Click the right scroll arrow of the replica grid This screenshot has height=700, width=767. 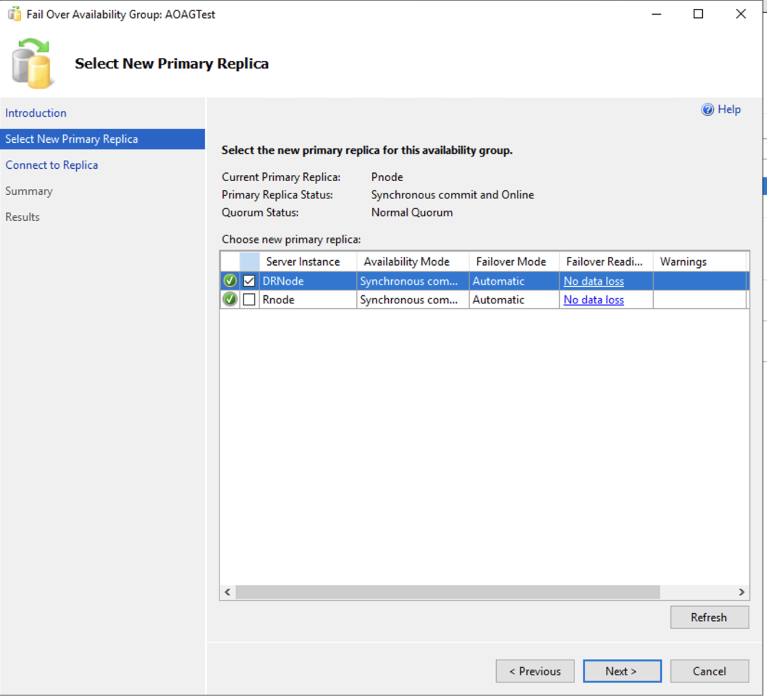pos(742,592)
